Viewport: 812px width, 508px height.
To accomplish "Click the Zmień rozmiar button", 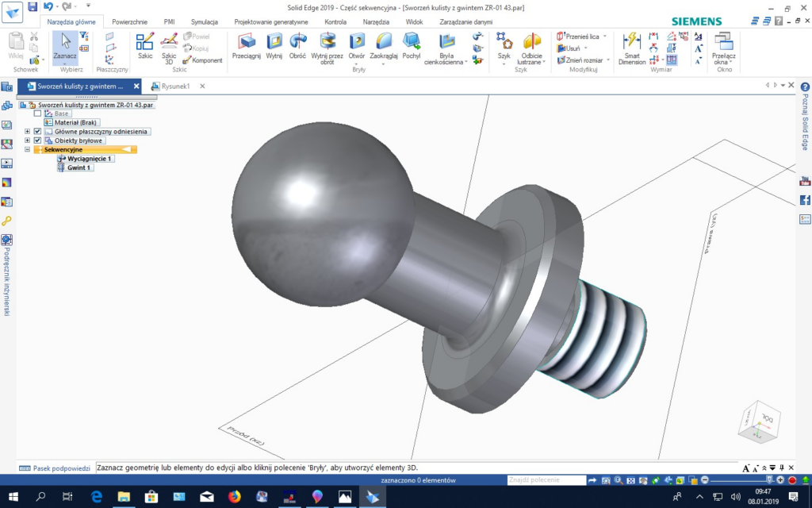I will click(580, 60).
